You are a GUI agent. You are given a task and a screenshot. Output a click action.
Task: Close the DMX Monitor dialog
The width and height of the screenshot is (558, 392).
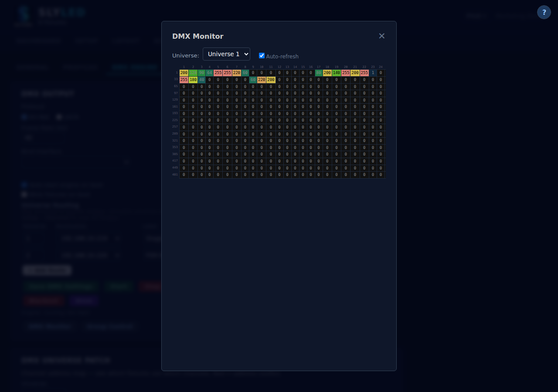click(x=382, y=36)
